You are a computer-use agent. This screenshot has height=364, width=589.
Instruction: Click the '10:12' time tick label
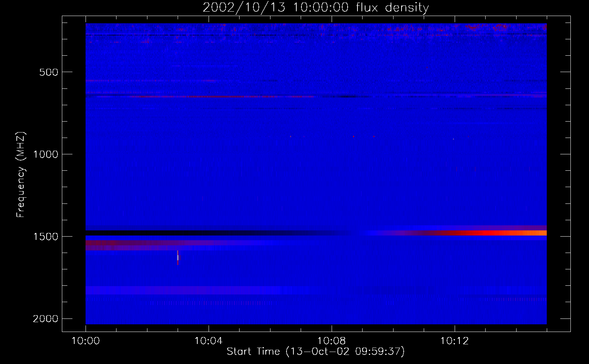pos(454,341)
